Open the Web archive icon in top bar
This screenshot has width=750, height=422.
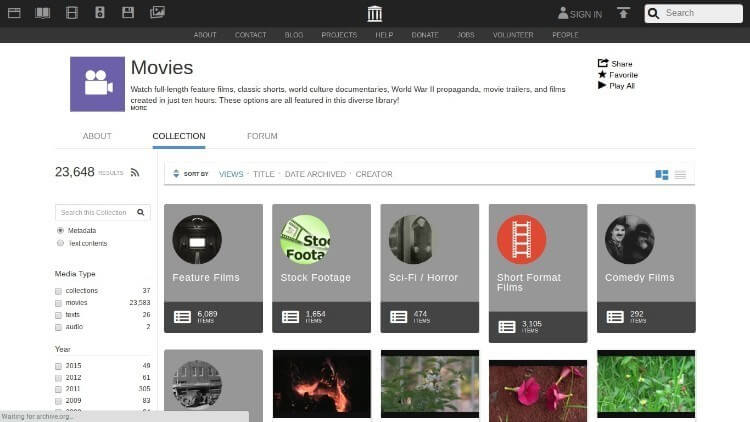[x=14, y=13]
